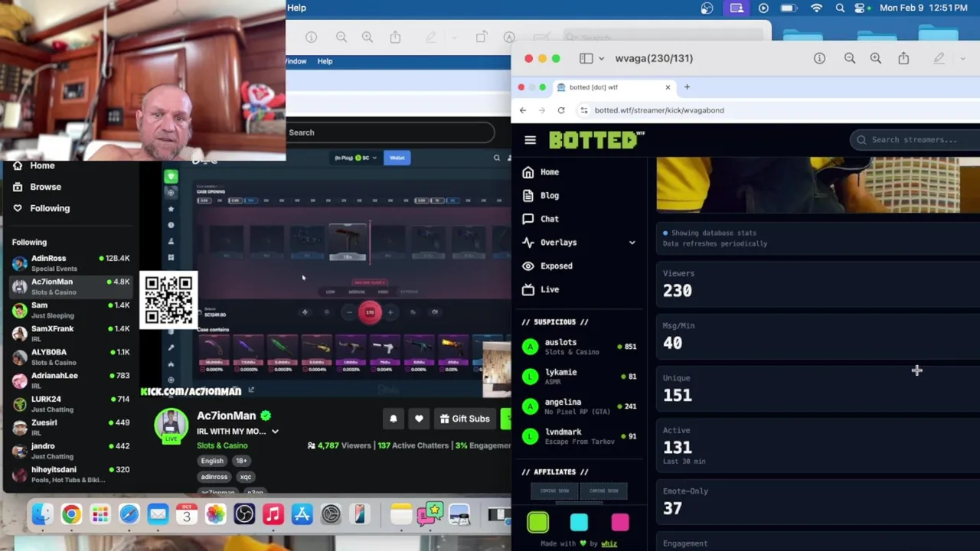Open Markup tools in the wvaga window
The width and height of the screenshot is (980, 551).
[x=939, y=58]
